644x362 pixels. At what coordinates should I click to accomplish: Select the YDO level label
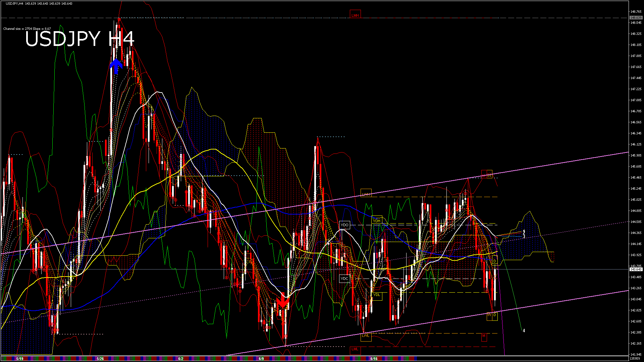pos(344,225)
